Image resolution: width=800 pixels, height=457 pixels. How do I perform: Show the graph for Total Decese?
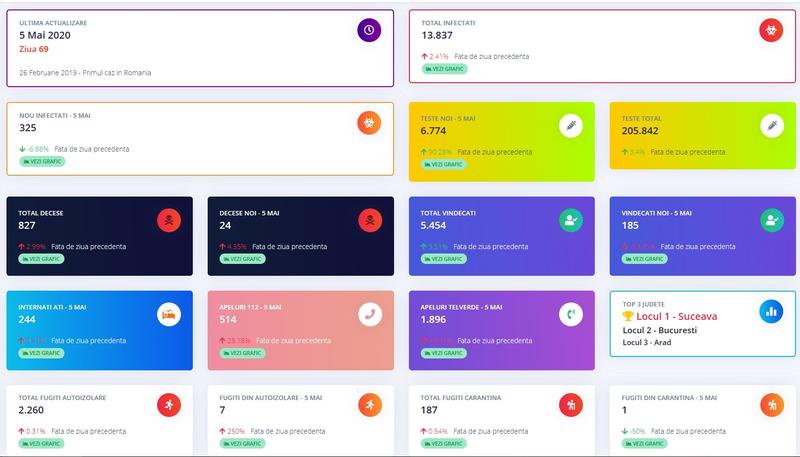[40, 258]
